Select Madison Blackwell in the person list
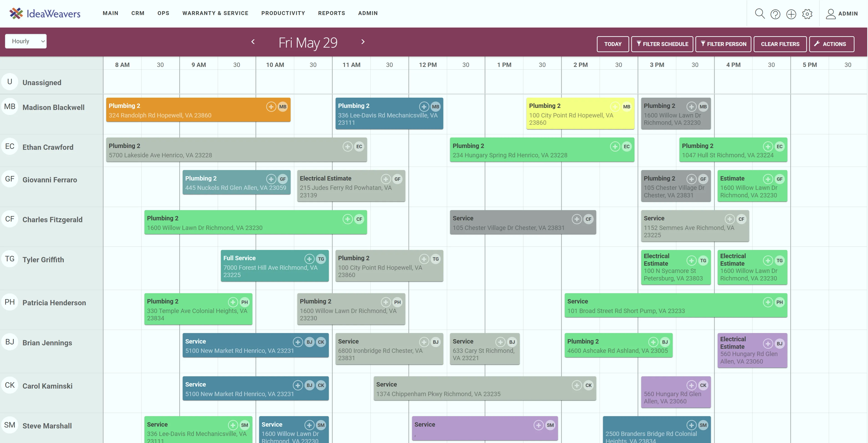The height and width of the screenshot is (443, 868). (x=53, y=107)
